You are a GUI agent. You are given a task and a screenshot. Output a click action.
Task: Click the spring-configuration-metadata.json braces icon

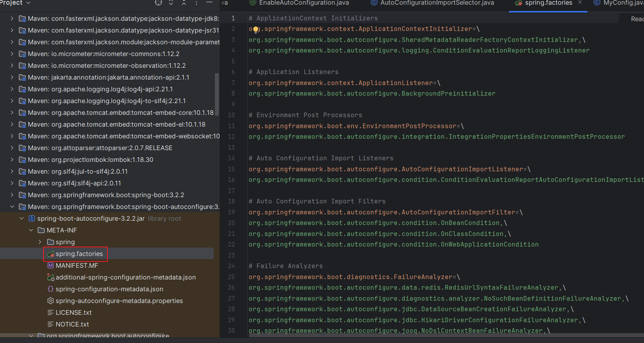[x=51, y=289]
